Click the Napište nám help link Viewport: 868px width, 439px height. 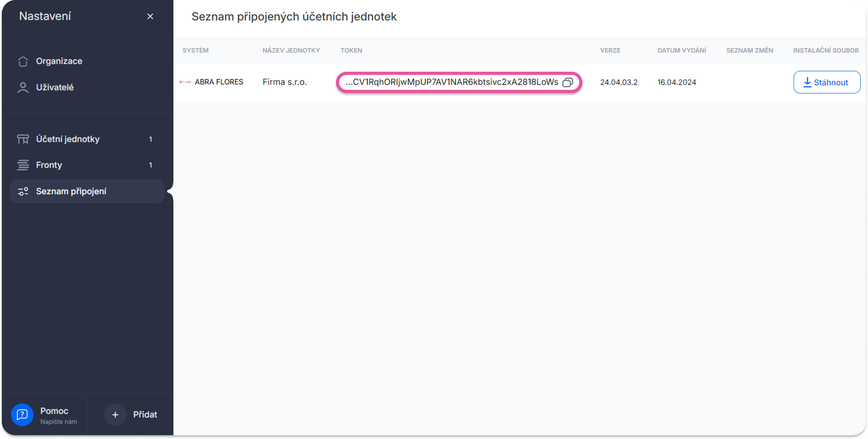pos(59,422)
